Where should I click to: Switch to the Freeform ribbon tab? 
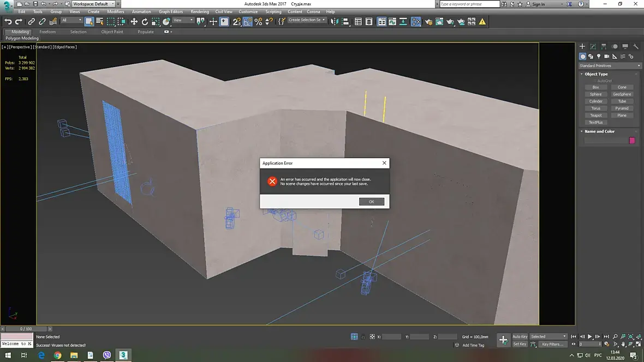[47, 32]
